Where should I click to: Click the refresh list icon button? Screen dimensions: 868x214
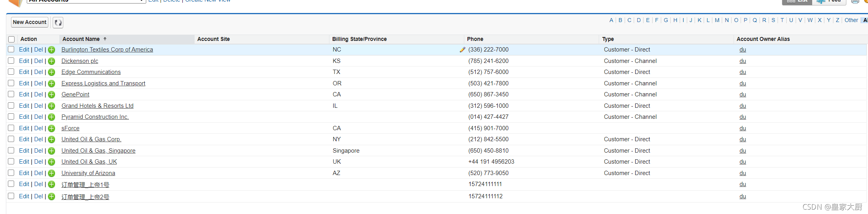[x=58, y=22]
